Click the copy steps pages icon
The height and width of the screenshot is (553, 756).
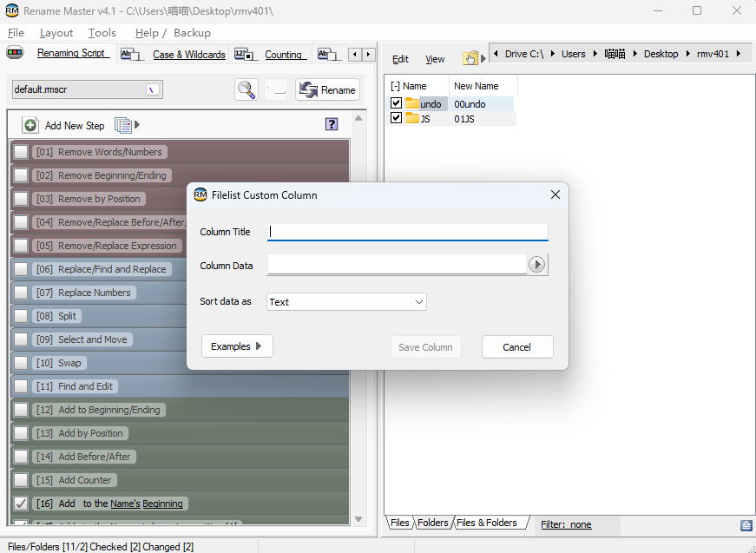click(x=123, y=125)
